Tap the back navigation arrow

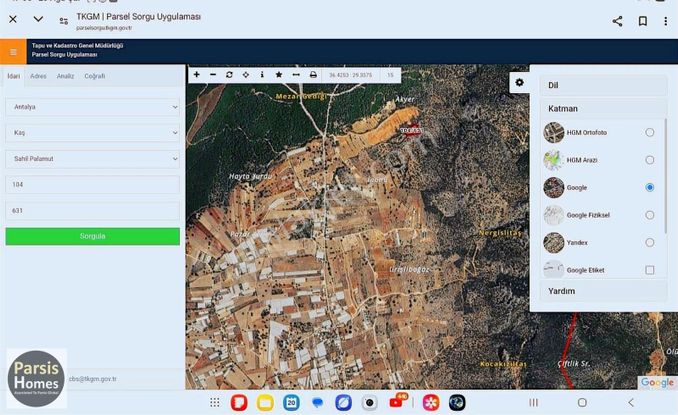click(631, 403)
